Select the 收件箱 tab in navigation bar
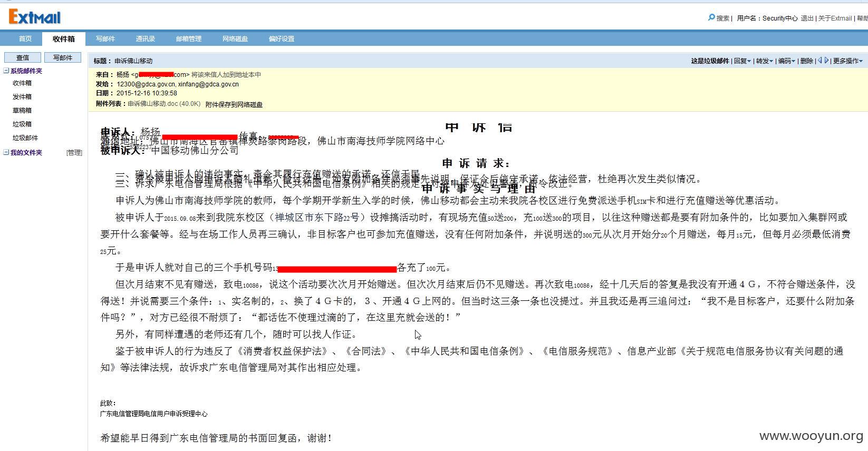The image size is (868, 451). pyautogui.click(x=64, y=38)
